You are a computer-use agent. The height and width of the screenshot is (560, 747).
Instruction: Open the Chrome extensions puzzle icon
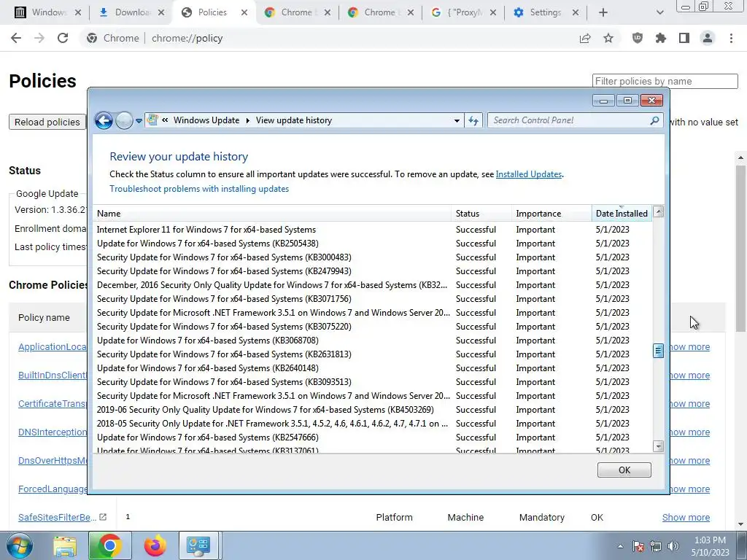(x=661, y=38)
